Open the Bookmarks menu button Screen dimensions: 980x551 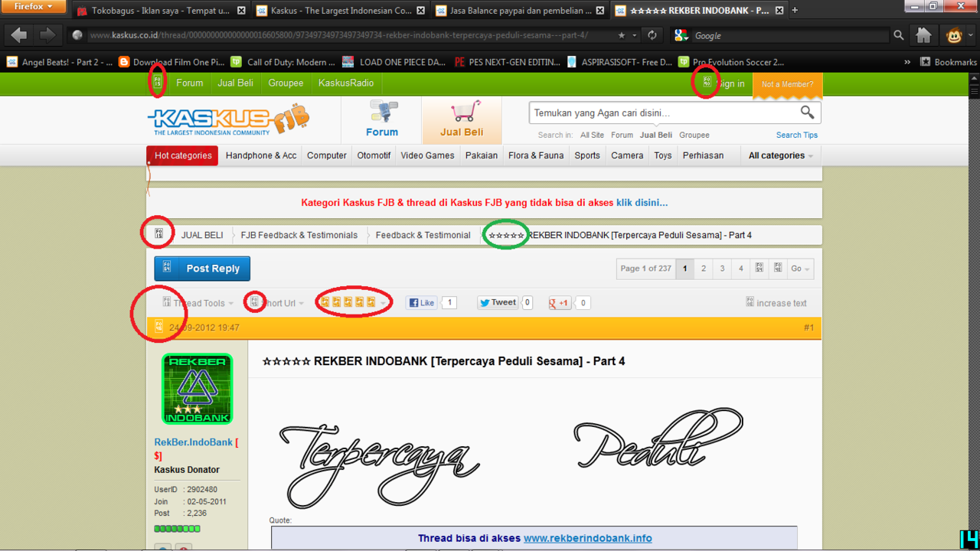pyautogui.click(x=948, y=62)
